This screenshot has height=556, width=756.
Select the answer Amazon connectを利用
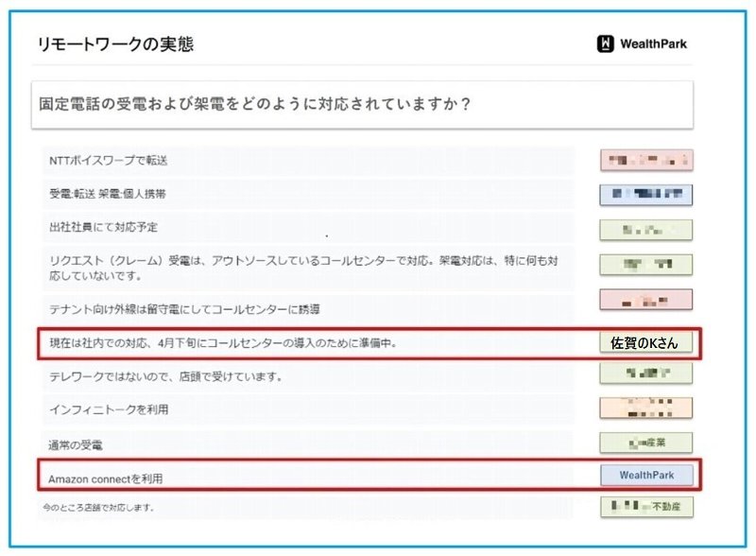click(105, 478)
